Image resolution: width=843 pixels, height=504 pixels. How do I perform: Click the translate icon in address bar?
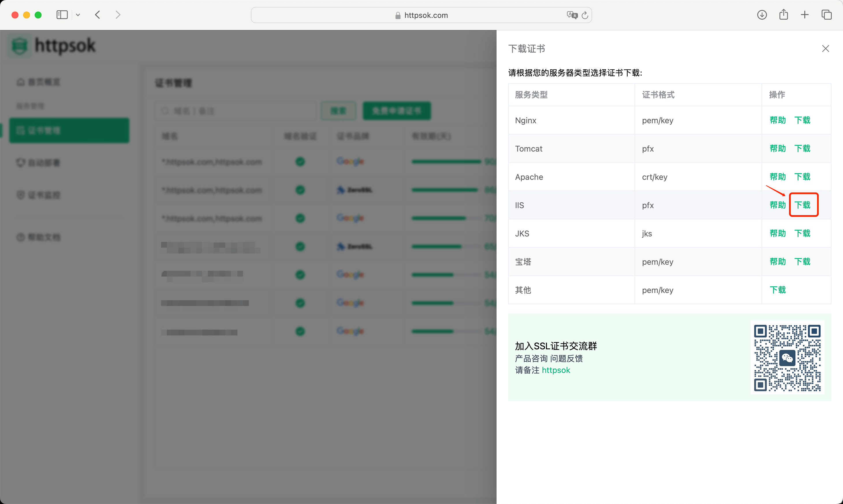pyautogui.click(x=572, y=15)
